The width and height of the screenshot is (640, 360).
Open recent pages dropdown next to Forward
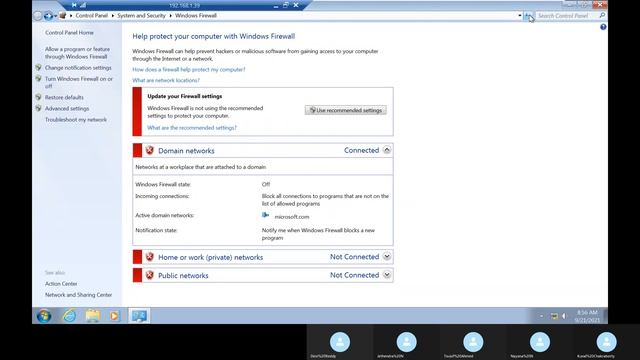tap(56, 16)
